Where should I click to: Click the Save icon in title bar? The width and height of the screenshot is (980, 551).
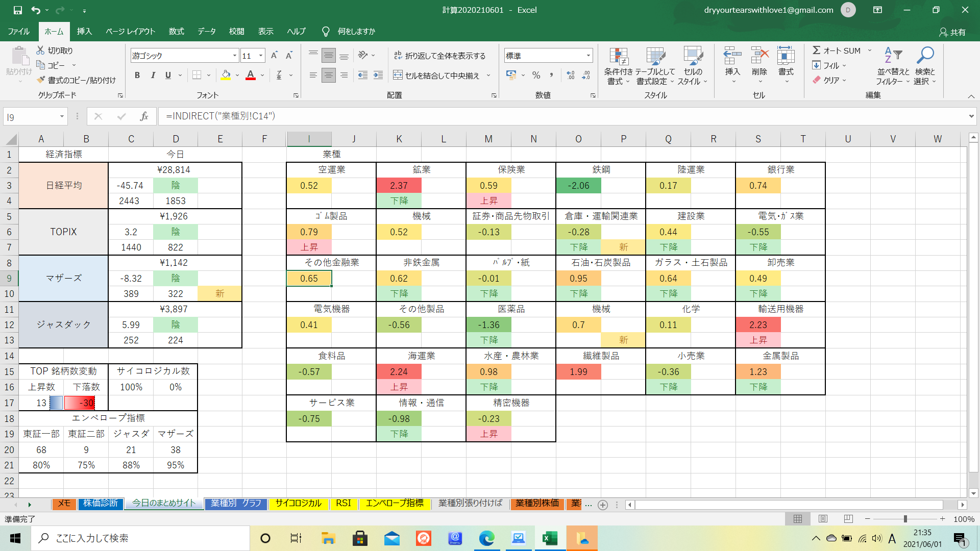(x=18, y=10)
